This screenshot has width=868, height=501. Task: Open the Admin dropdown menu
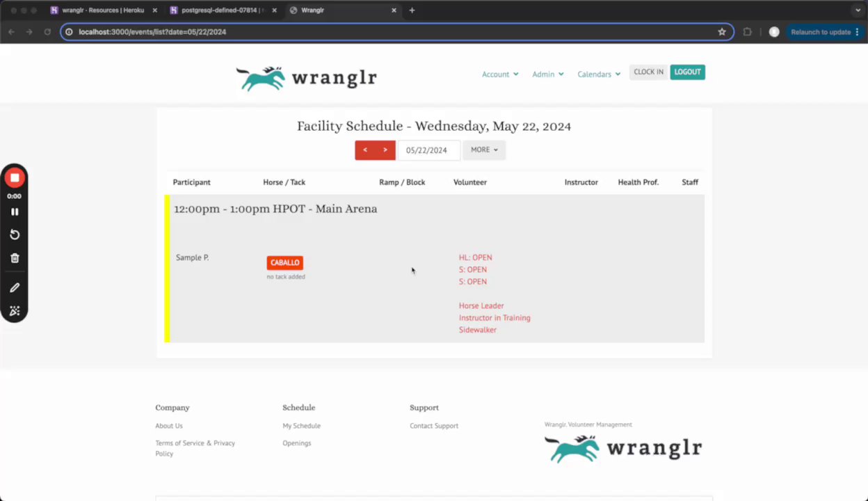coord(548,74)
